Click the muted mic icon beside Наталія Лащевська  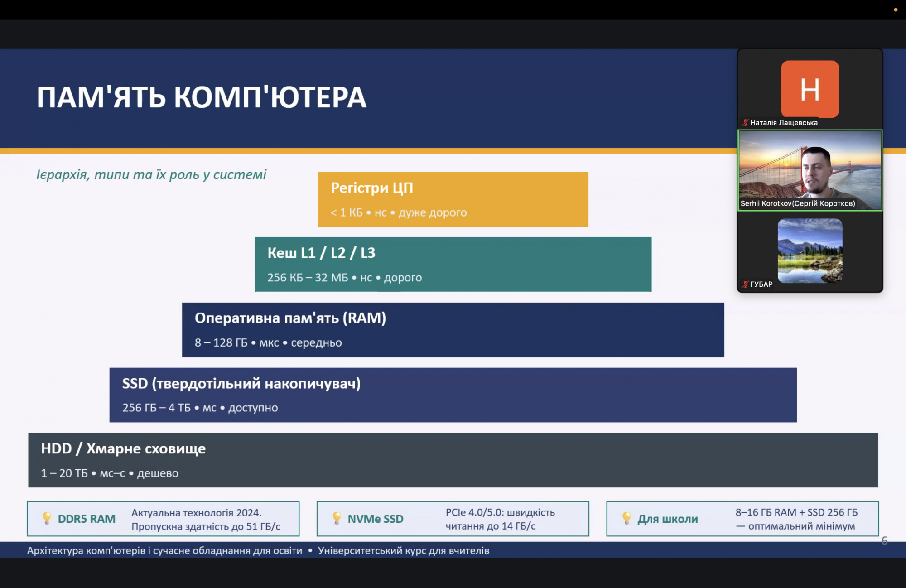[745, 123]
